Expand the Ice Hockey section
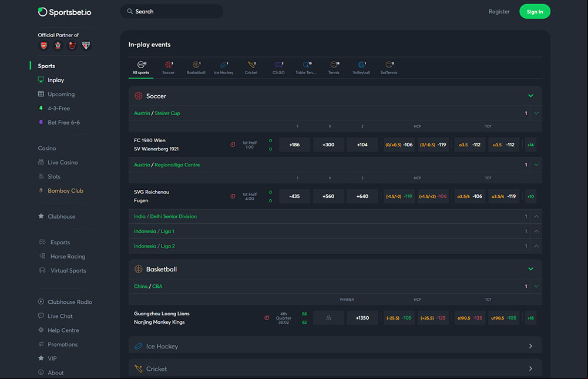The width and height of the screenshot is (588, 379). point(335,346)
